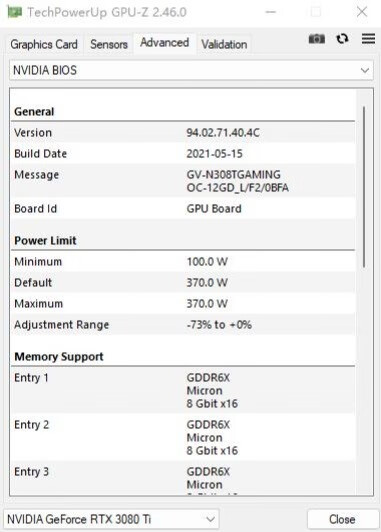Viewport: 381px width, 532px height.
Task: Click the Message value GV-N308TGAMING
Action: click(233, 175)
